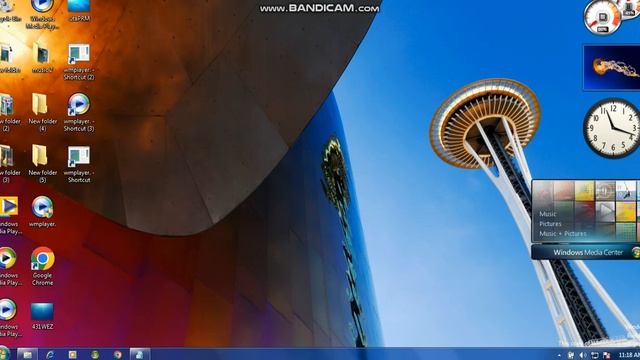Viewport: 640px width, 360px height.
Task: Open the volume speaker tray icon
Action: (x=582, y=356)
